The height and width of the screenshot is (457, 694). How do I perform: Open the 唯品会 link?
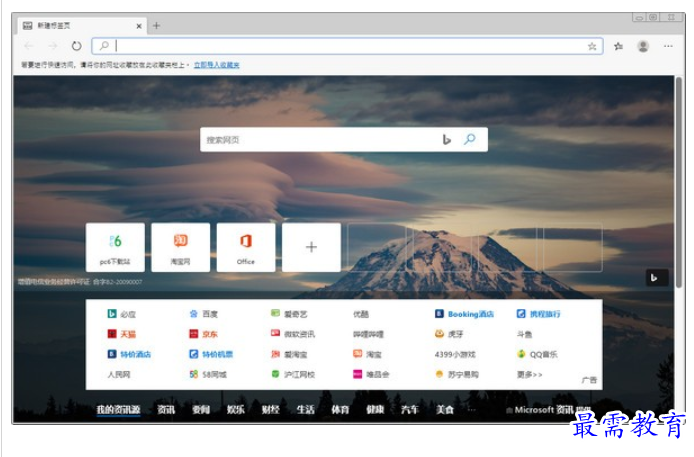[371, 374]
